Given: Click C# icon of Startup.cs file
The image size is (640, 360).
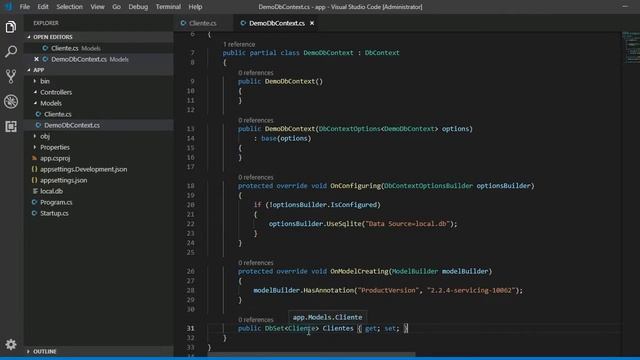Looking at the screenshot, I should point(34,213).
